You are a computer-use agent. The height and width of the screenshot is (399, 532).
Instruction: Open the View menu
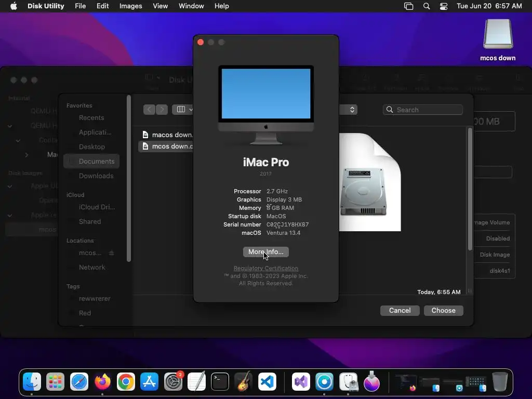(160, 6)
